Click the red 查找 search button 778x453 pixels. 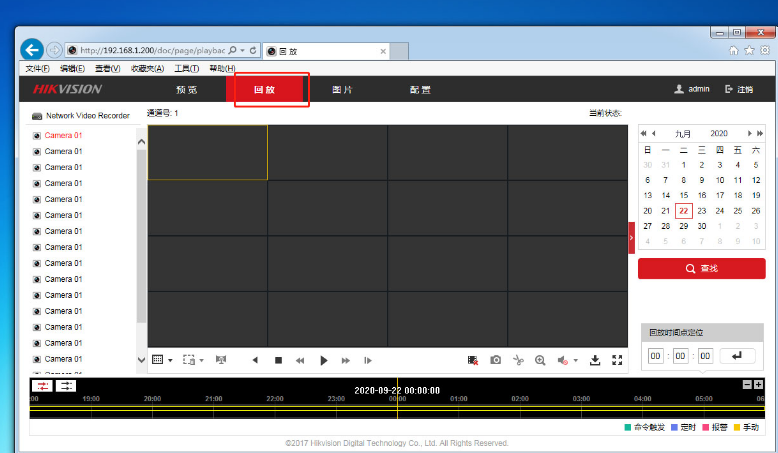tap(701, 268)
